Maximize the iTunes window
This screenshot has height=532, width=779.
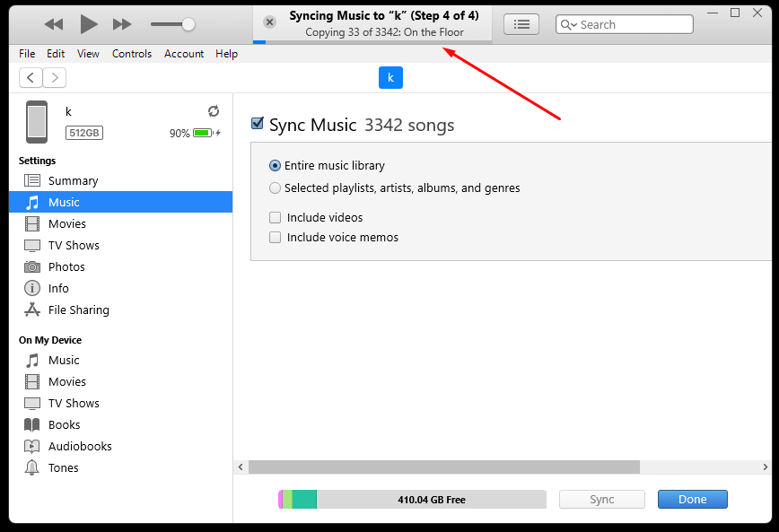coord(735,13)
